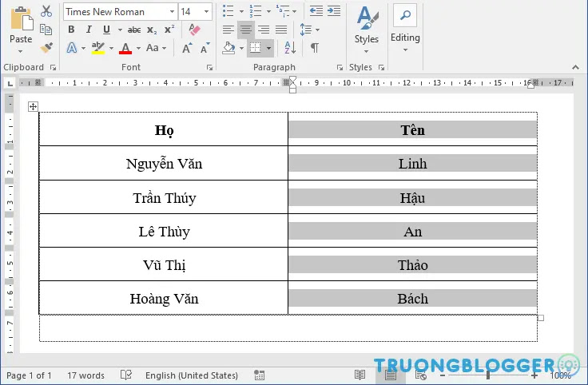Image resolution: width=588 pixels, height=385 pixels.
Task: Toggle Superscript formatting
Action: coord(169,30)
